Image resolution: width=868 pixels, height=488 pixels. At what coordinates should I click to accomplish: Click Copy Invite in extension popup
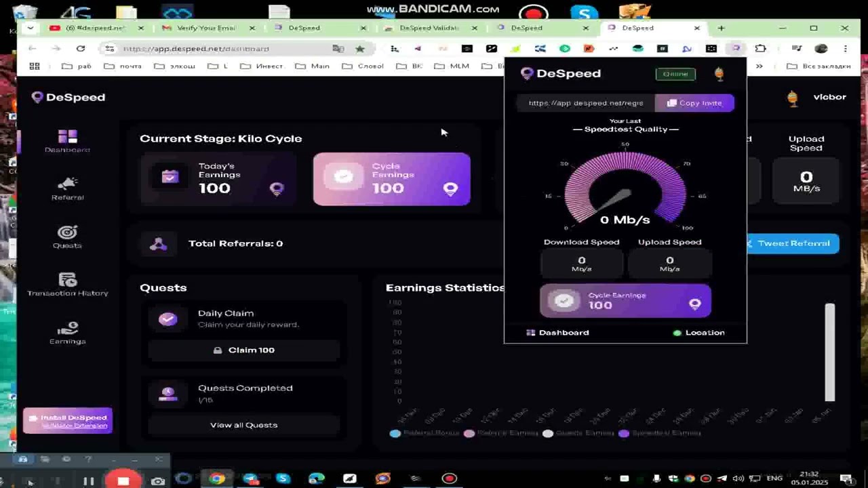[694, 103]
